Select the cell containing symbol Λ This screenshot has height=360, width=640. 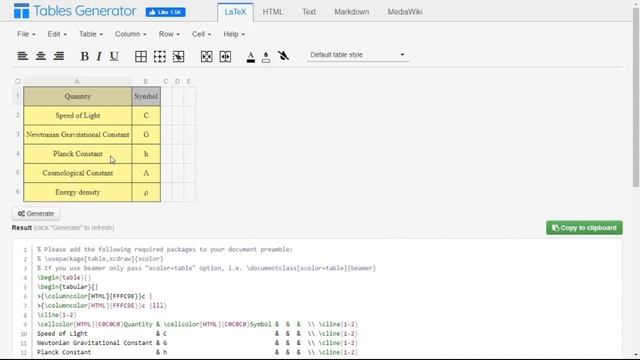146,173
